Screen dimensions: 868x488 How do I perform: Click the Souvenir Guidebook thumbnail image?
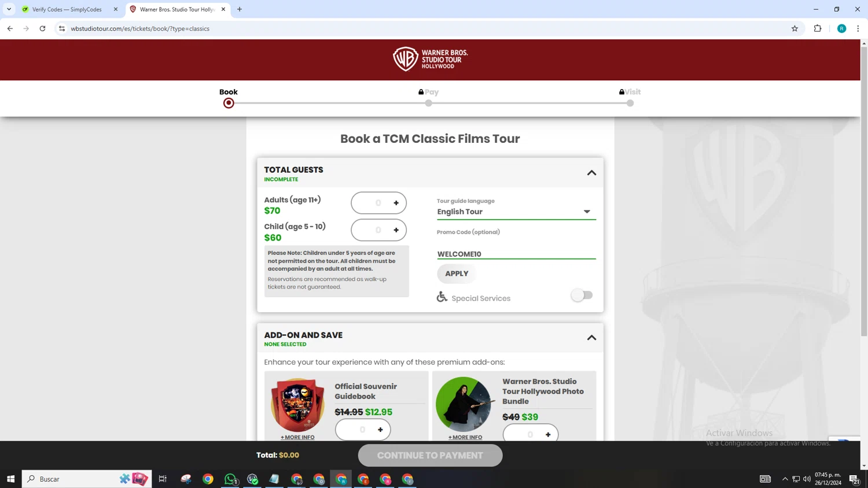[297, 405]
